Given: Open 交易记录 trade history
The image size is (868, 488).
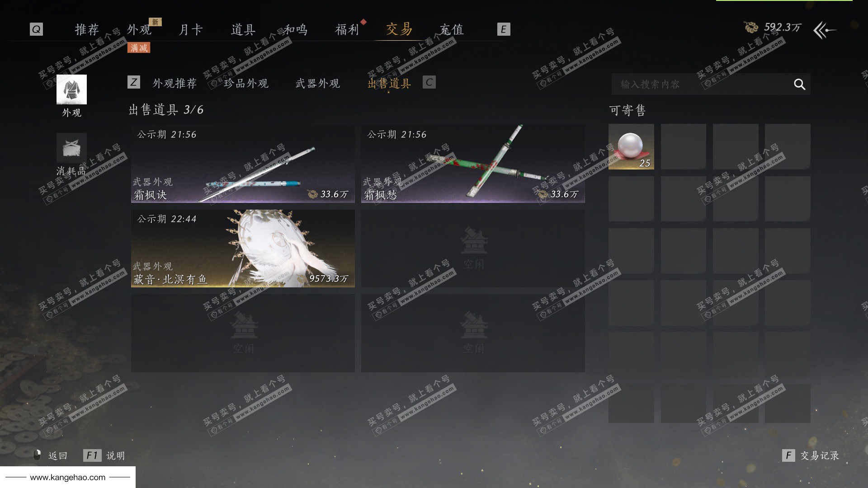Looking at the screenshot, I should 820,455.
